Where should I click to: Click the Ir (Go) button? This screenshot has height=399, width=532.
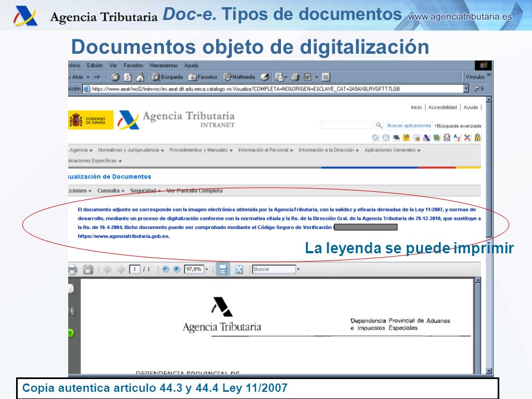tap(479, 89)
